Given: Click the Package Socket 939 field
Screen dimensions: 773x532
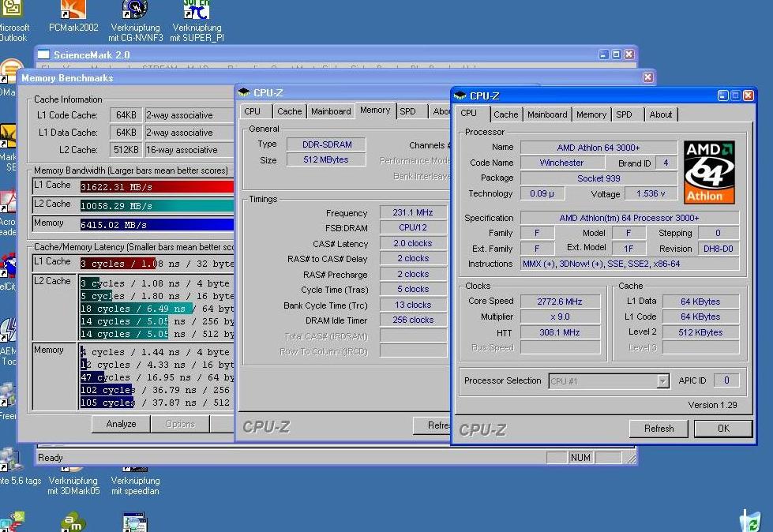Looking at the screenshot, I should (599, 178).
